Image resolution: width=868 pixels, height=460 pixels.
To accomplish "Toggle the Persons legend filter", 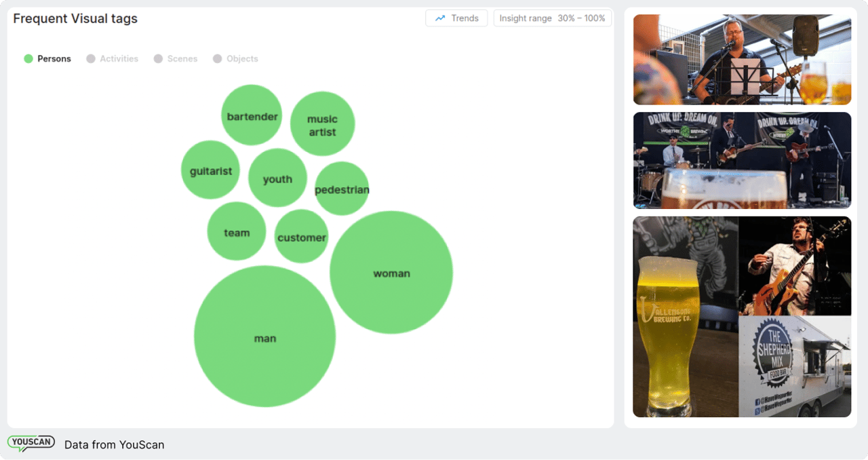I will [x=47, y=59].
